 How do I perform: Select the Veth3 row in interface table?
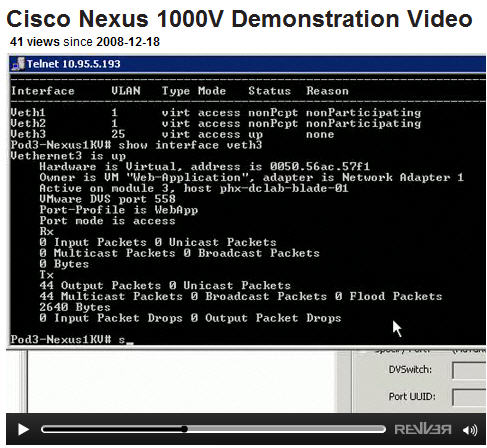tap(172, 134)
